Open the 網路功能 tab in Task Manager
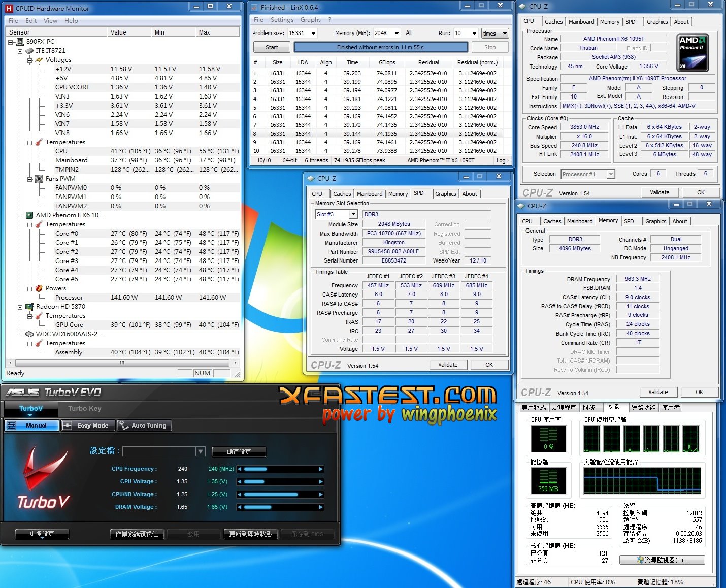The width and height of the screenshot is (726, 588). [x=643, y=407]
